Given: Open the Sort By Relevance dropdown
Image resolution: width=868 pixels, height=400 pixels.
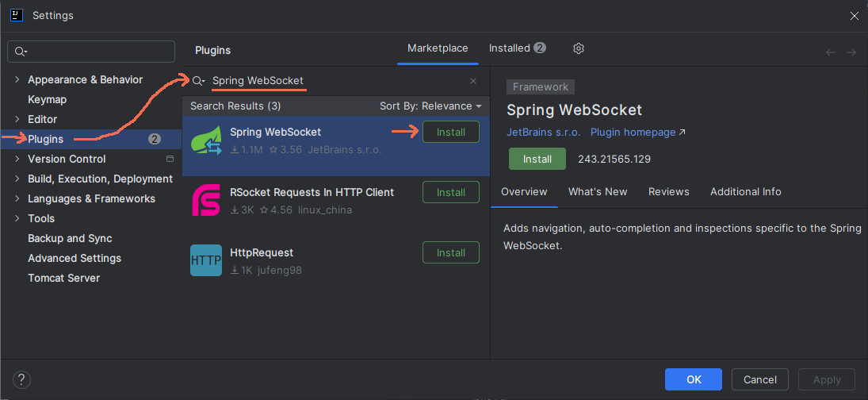Looking at the screenshot, I should 431,106.
